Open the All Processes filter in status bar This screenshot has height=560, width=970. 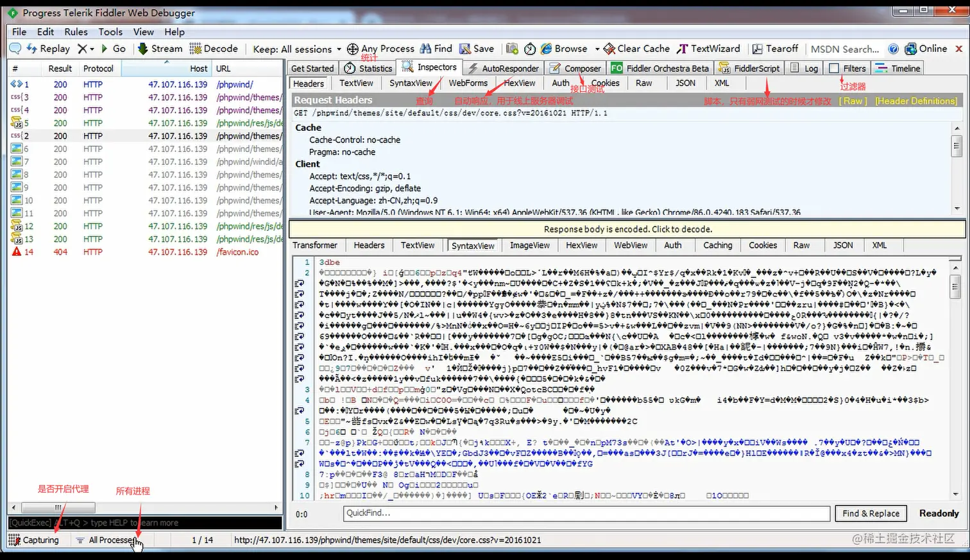pyautogui.click(x=106, y=540)
